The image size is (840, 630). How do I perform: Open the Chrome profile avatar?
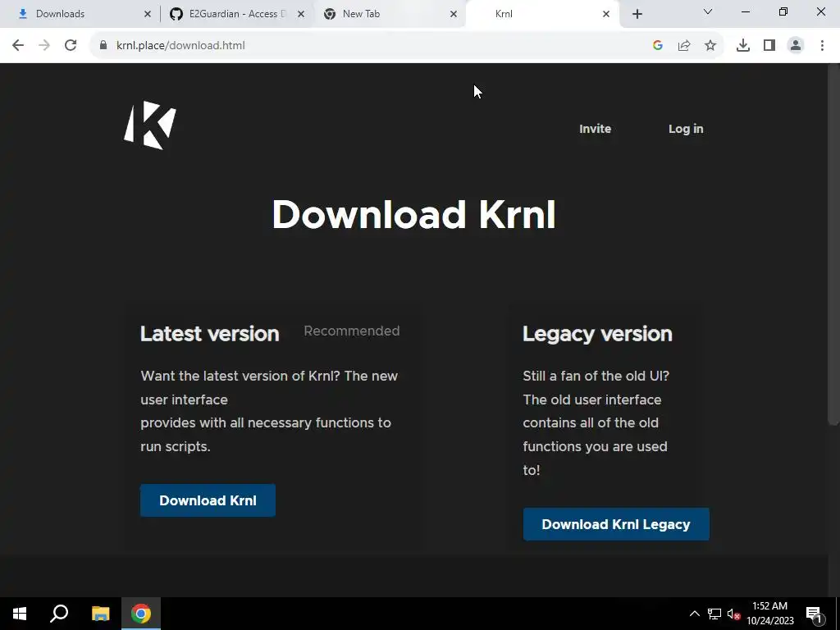[796, 46]
